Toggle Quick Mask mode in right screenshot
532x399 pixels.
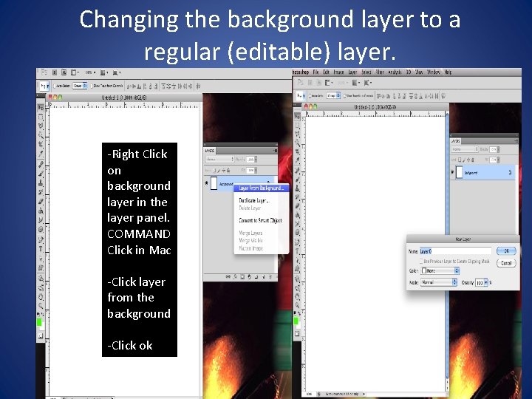pos(297,333)
